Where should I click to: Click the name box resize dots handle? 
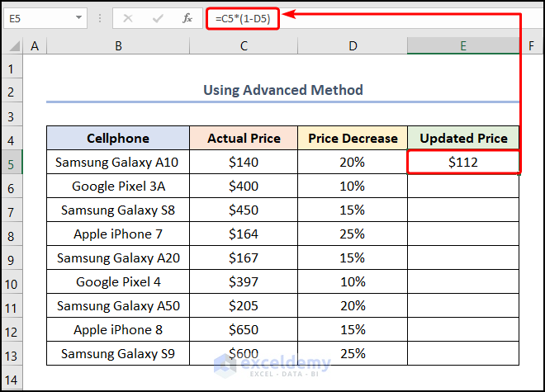100,17
